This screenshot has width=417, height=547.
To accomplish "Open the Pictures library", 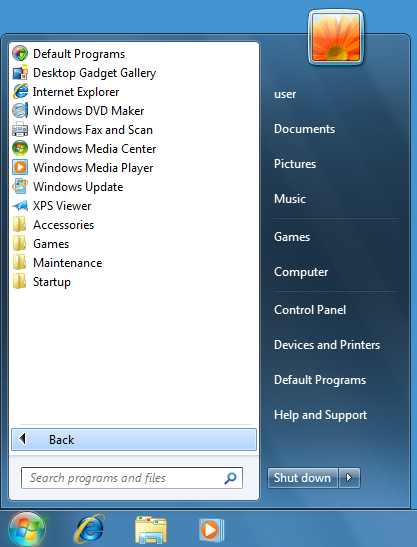I will (x=295, y=164).
